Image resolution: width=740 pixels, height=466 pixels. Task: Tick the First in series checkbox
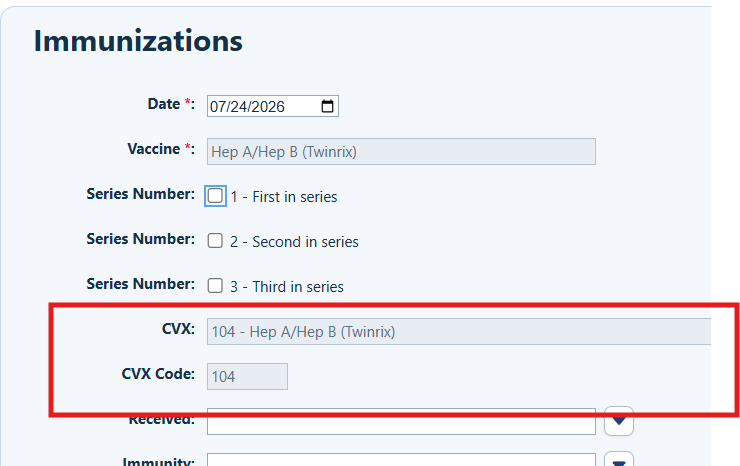pos(215,196)
